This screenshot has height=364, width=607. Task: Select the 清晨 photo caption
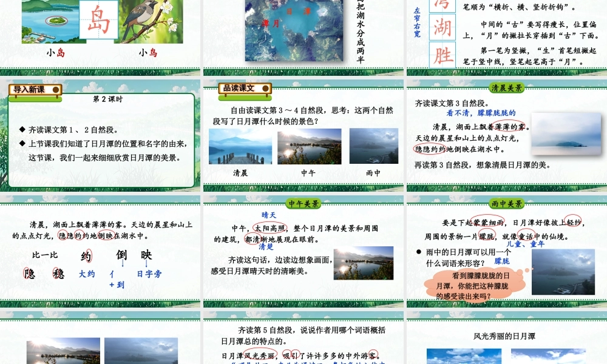pyautogui.click(x=240, y=173)
